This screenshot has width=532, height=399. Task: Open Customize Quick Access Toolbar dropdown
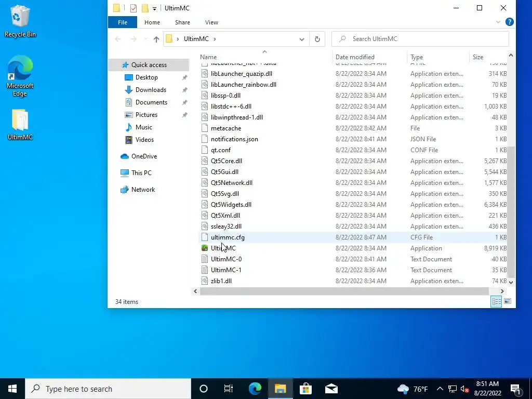pos(154,8)
